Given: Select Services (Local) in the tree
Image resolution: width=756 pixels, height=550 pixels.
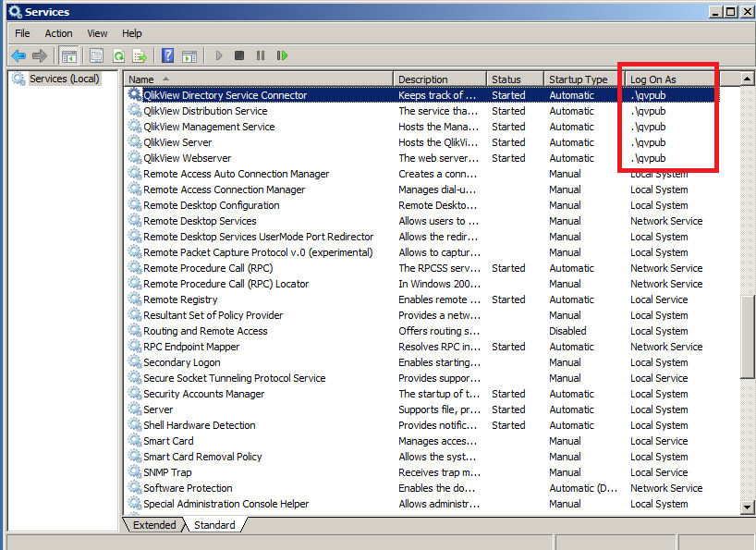Looking at the screenshot, I should click(x=64, y=79).
